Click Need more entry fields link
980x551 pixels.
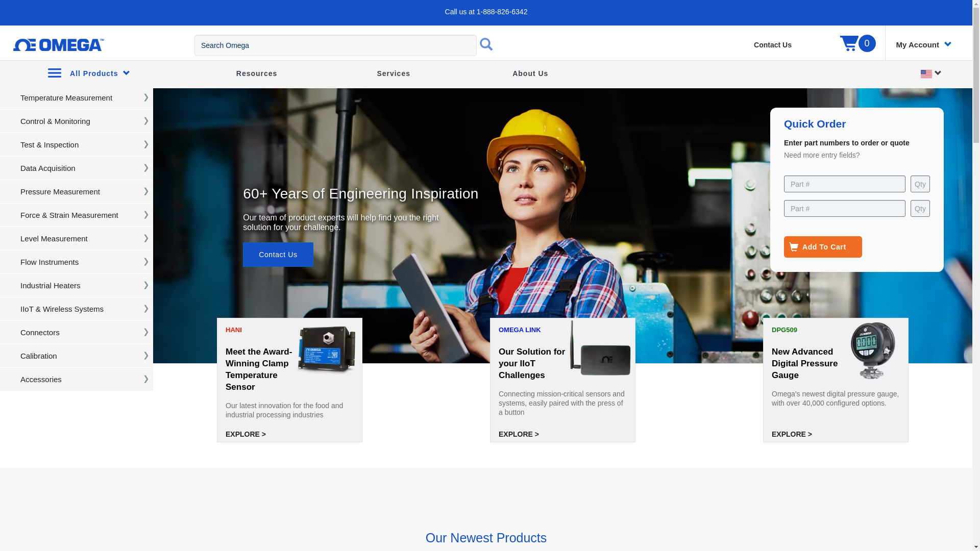(x=822, y=155)
